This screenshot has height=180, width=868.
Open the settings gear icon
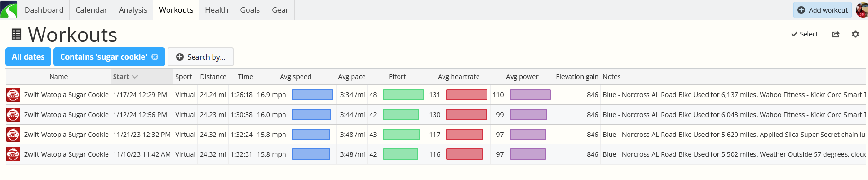pos(855,34)
